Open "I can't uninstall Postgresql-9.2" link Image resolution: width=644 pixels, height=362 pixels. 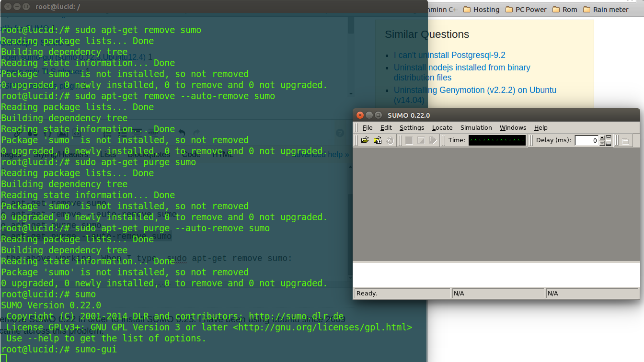[449, 55]
